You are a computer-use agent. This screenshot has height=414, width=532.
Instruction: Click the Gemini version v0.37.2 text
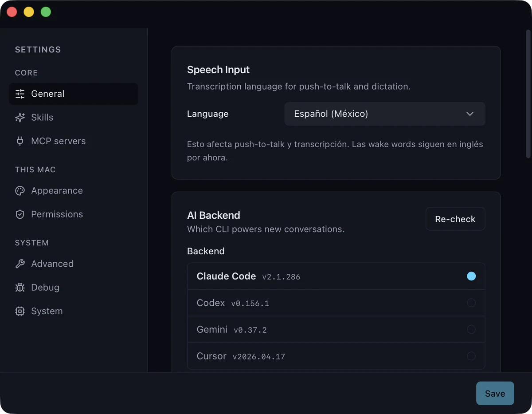pyautogui.click(x=250, y=330)
